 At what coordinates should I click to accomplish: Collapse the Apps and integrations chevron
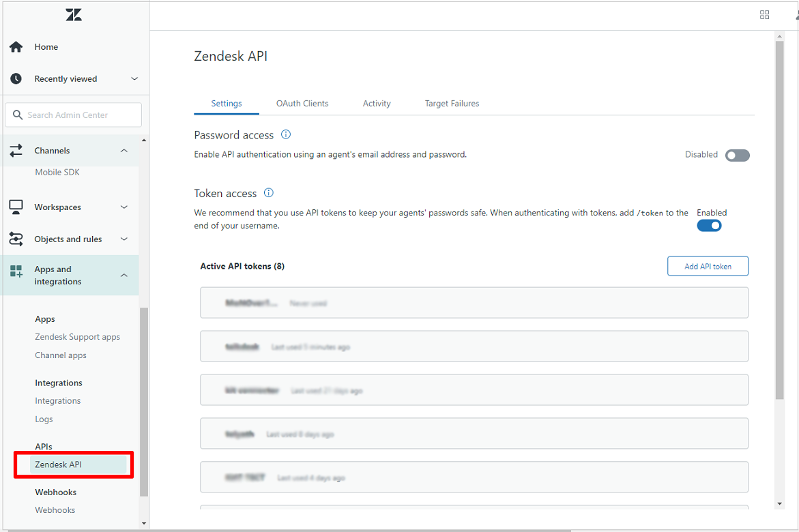(124, 275)
